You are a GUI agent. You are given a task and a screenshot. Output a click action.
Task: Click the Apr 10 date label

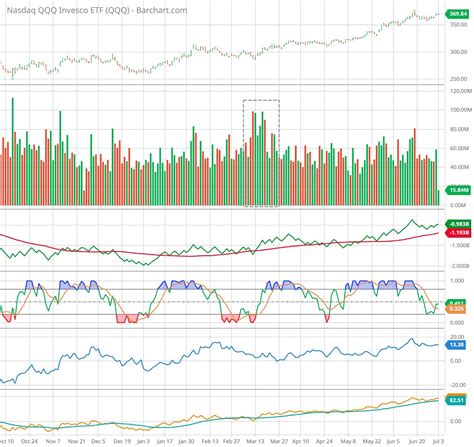301,441
